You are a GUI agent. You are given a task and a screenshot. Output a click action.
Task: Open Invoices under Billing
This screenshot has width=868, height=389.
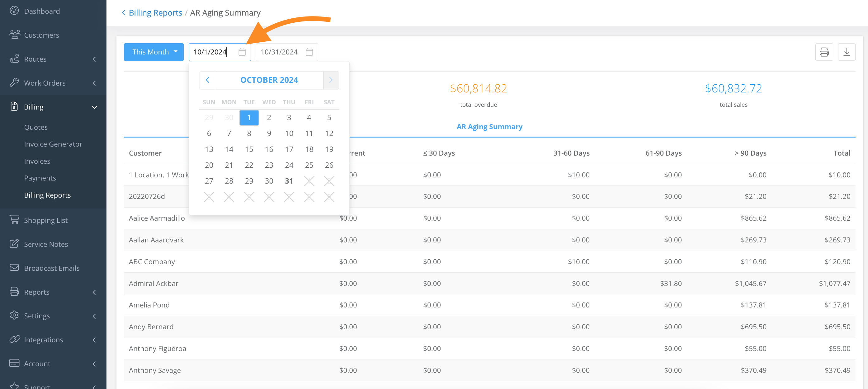point(37,161)
